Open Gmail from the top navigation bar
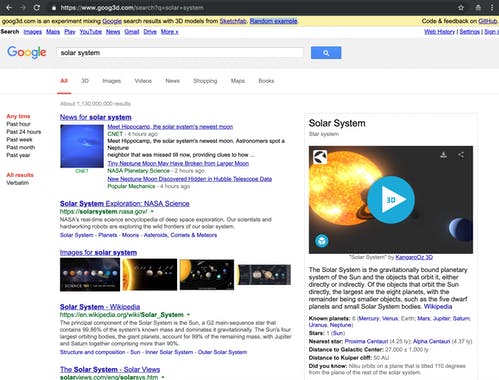The height and width of the screenshot is (380, 499). pyautogui.click(x=132, y=32)
